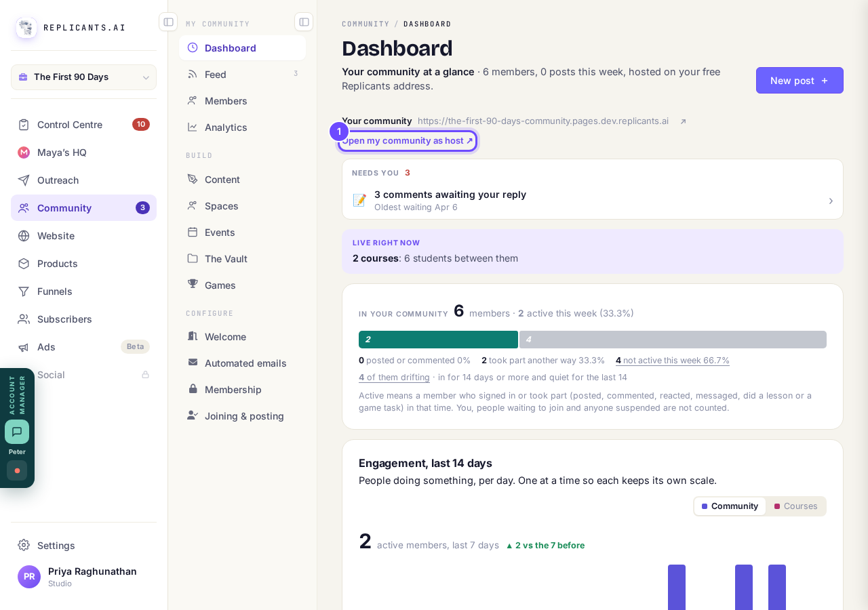Switch engagement chart to Community
Image resolution: width=868 pixels, height=610 pixels.
[730, 506]
